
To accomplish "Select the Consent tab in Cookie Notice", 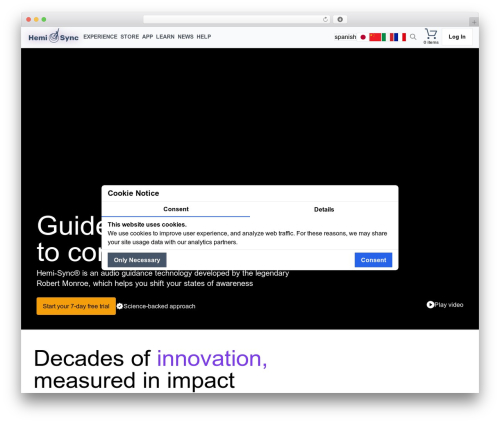I will [176, 209].
